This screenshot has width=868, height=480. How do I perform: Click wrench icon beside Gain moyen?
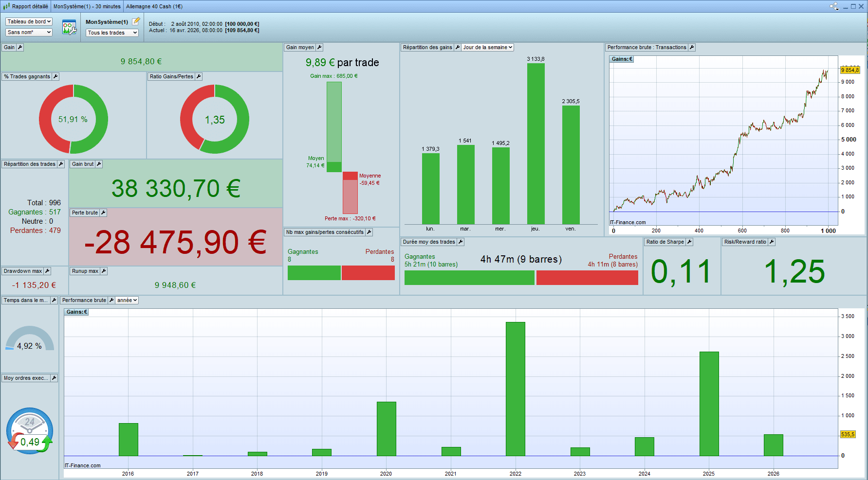(319, 47)
